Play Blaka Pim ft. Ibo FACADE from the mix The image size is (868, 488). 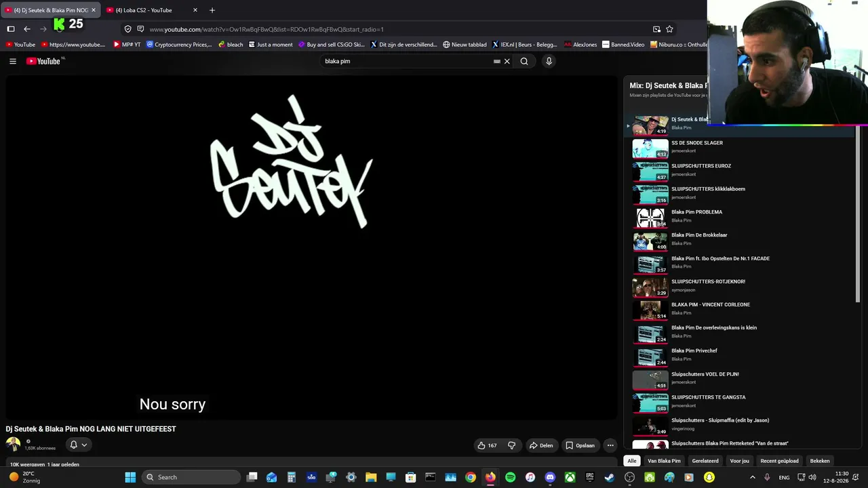pyautogui.click(x=739, y=264)
